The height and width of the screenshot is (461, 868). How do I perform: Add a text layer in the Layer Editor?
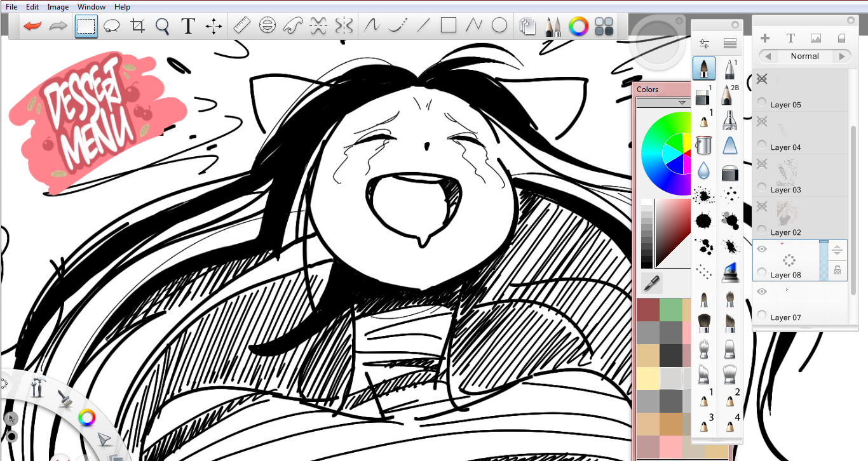(x=790, y=39)
